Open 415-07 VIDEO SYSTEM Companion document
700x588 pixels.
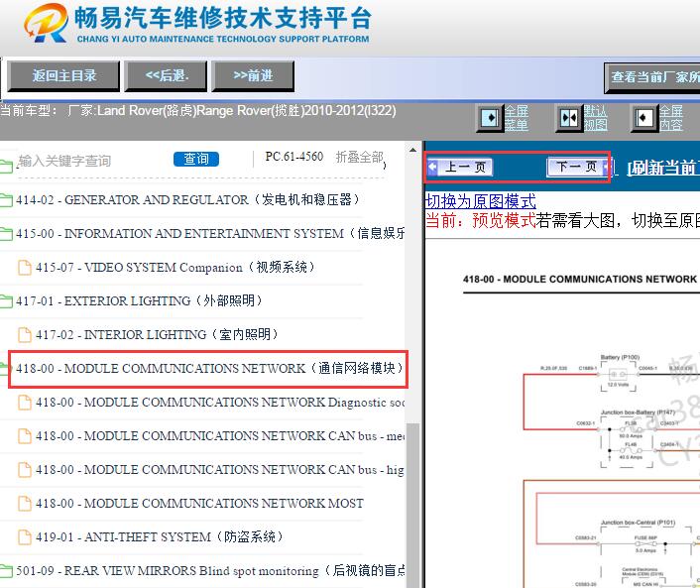coord(175,268)
